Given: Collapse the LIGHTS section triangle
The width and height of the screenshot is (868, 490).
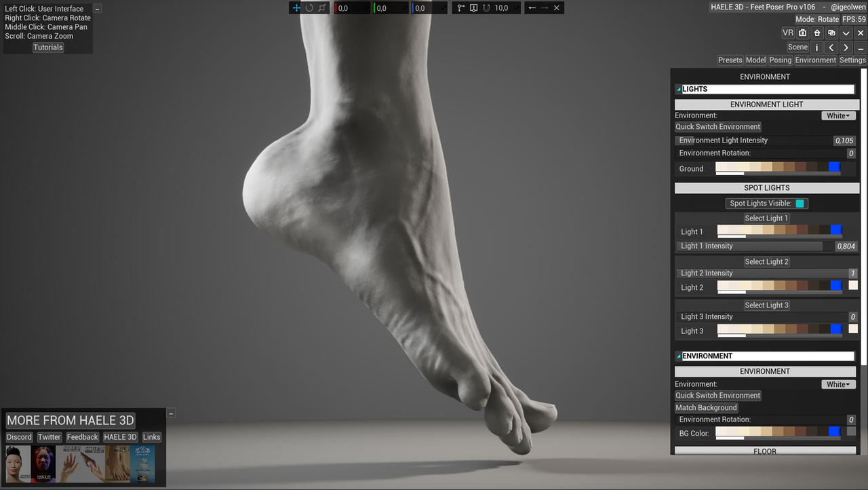Looking at the screenshot, I should click(678, 89).
